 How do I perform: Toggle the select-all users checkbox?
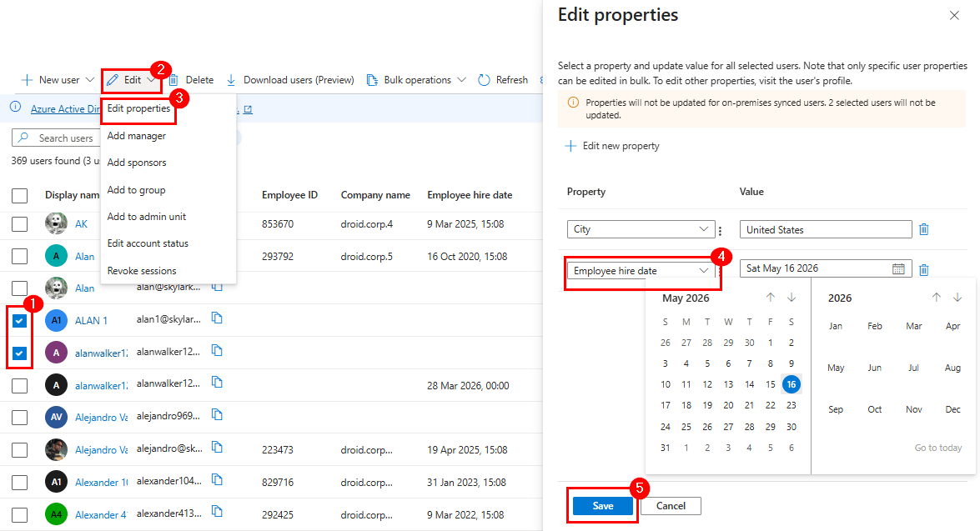pos(19,196)
